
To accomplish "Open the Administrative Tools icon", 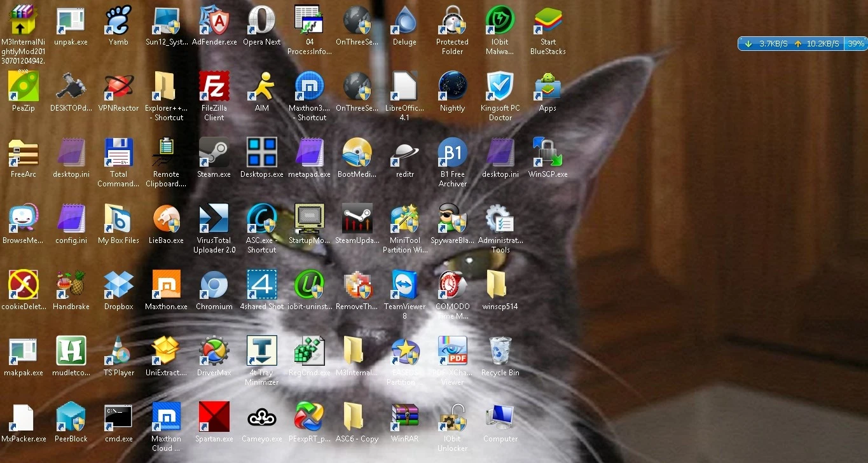I will (500, 218).
